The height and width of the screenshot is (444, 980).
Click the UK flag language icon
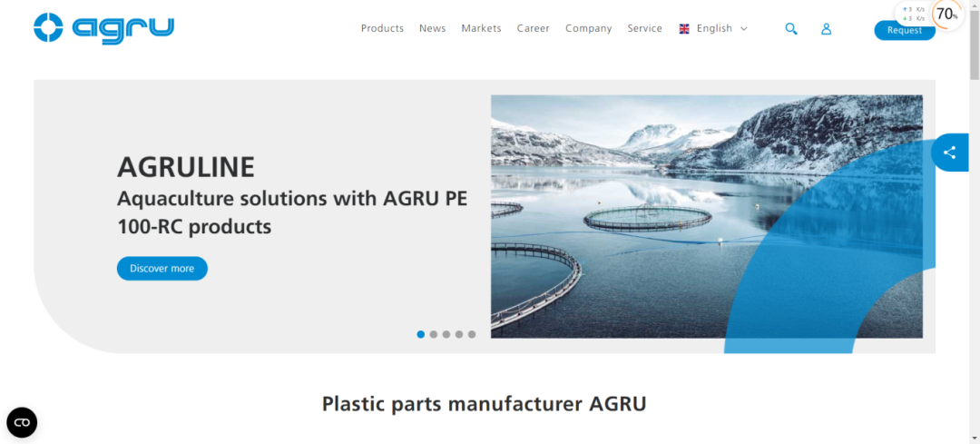(684, 29)
